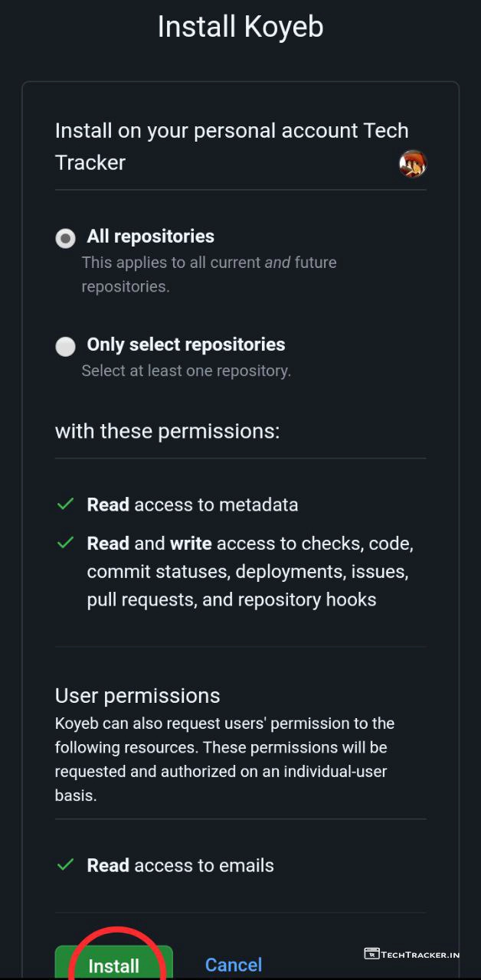481x980 pixels.
Task: Click the TechTracker.in watermark text
Action: point(421,955)
